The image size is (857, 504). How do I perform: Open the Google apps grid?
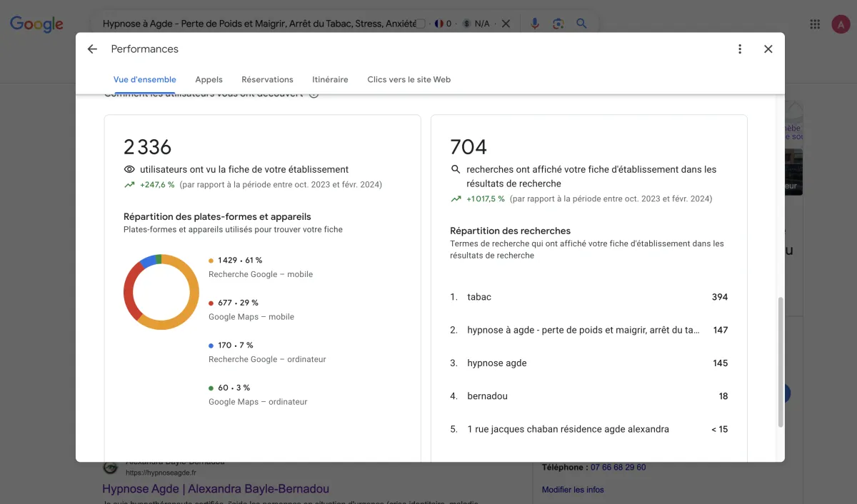tap(815, 24)
